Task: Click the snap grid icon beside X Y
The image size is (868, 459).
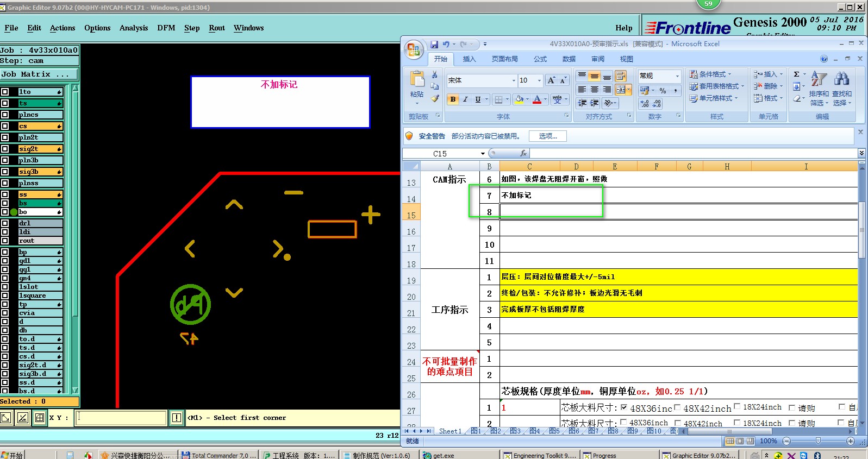Action: [x=39, y=418]
